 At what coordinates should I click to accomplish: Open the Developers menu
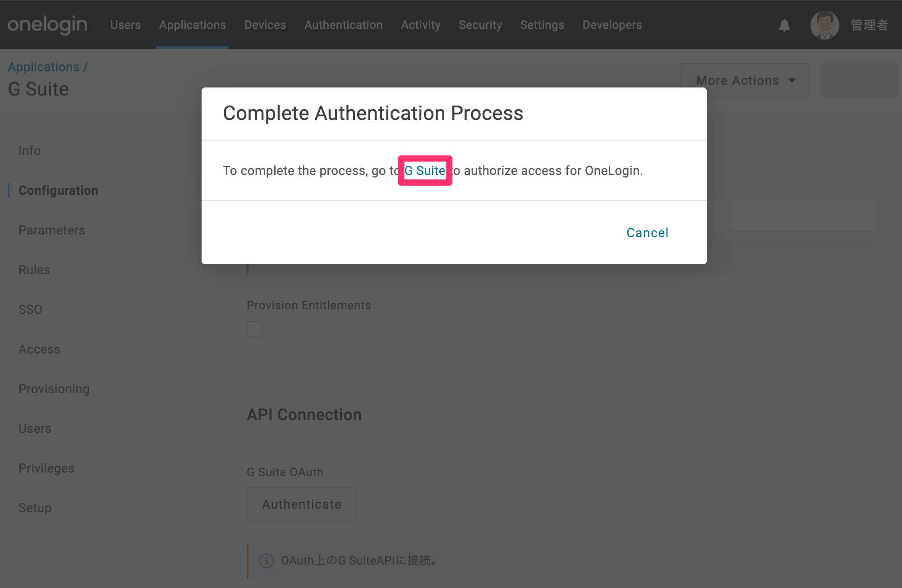(612, 25)
